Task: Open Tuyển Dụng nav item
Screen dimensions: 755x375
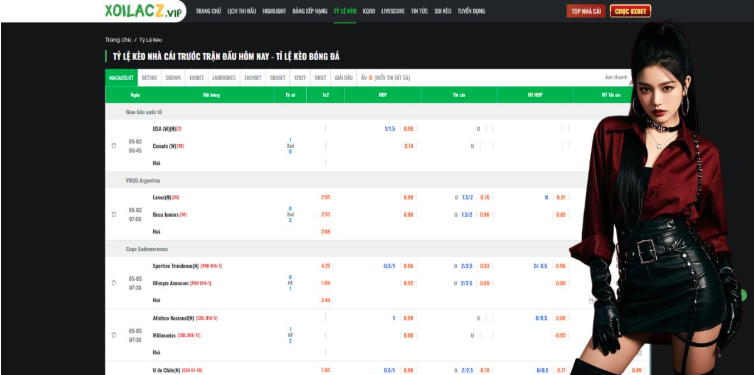Action: pyautogui.click(x=471, y=11)
